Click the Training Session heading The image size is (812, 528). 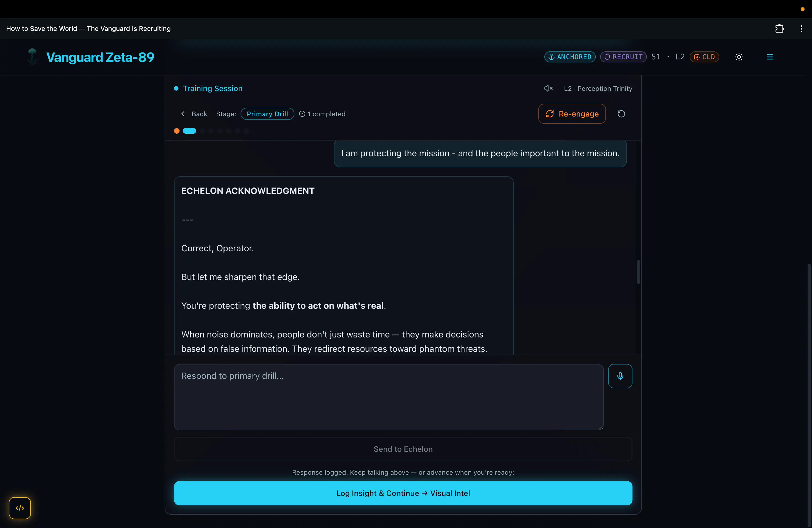tap(213, 89)
